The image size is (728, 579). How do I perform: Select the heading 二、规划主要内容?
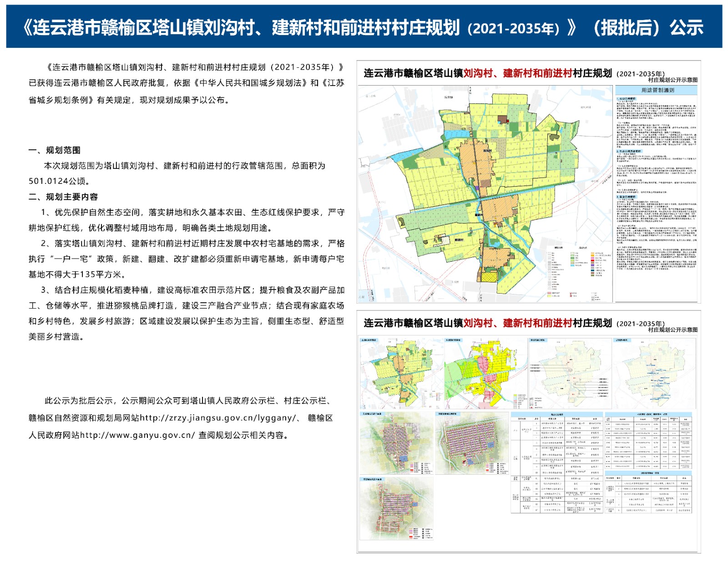(63, 197)
